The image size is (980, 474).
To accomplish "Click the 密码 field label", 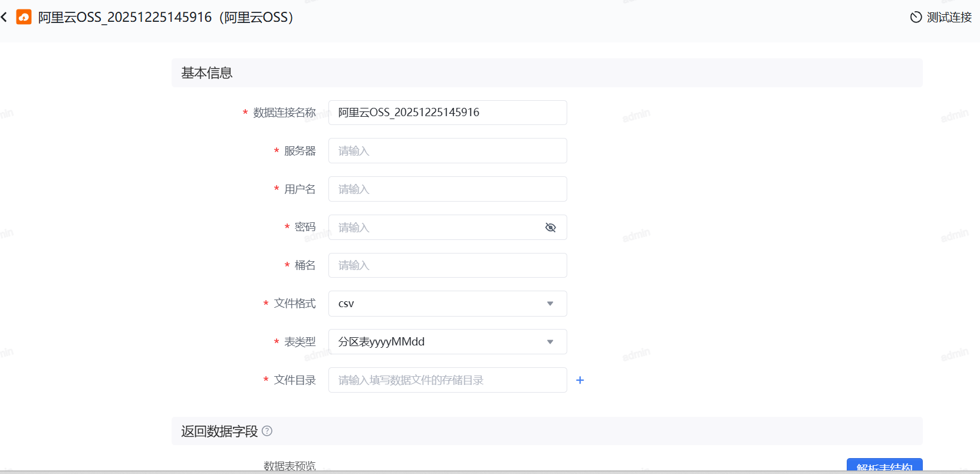I will [x=305, y=227].
